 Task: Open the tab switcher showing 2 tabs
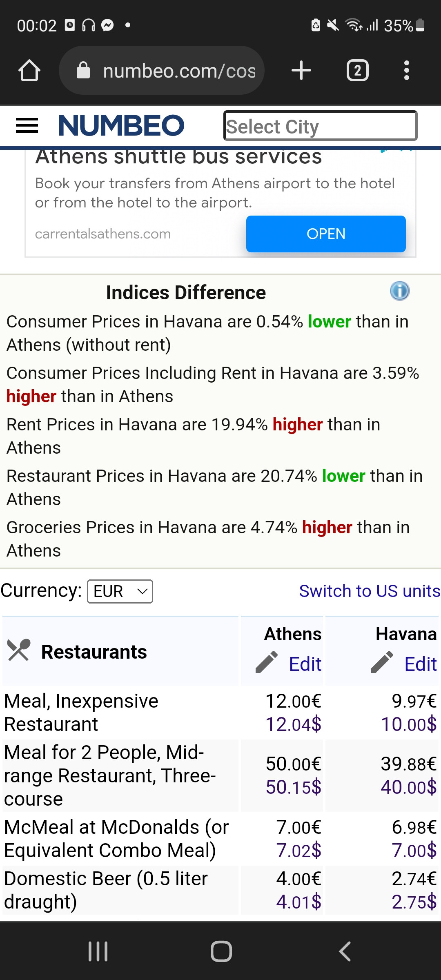click(x=357, y=71)
